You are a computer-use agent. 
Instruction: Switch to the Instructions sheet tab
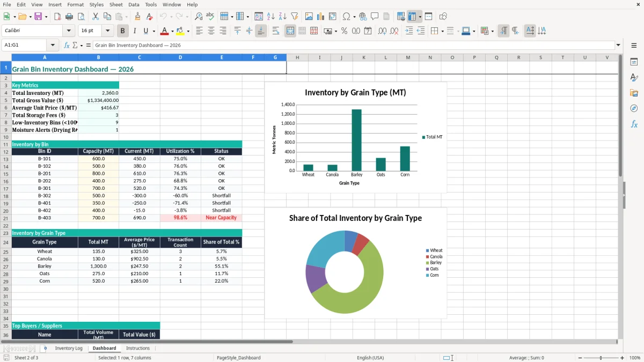[138, 348]
